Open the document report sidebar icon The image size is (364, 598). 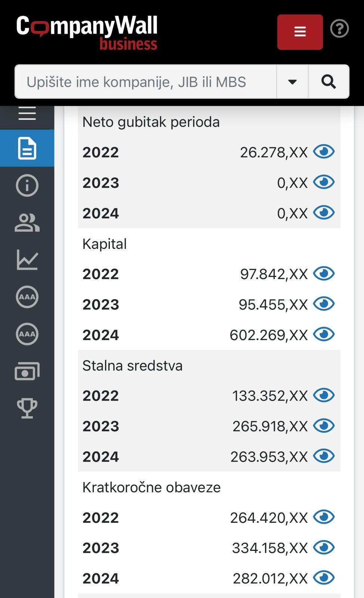pyautogui.click(x=27, y=148)
